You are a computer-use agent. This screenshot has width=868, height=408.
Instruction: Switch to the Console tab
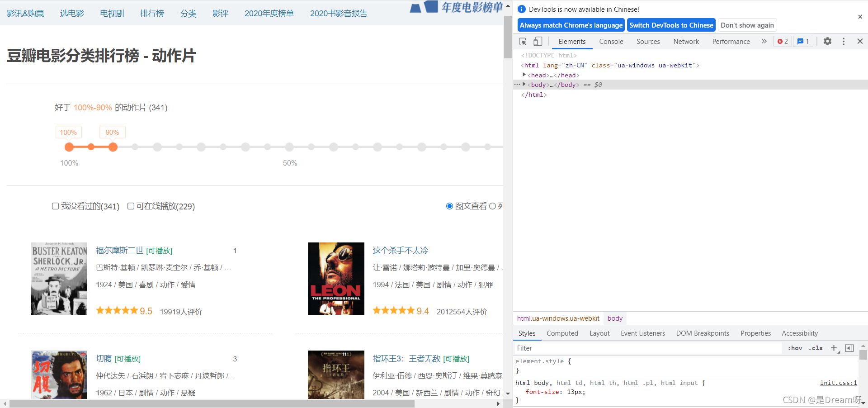[611, 42]
